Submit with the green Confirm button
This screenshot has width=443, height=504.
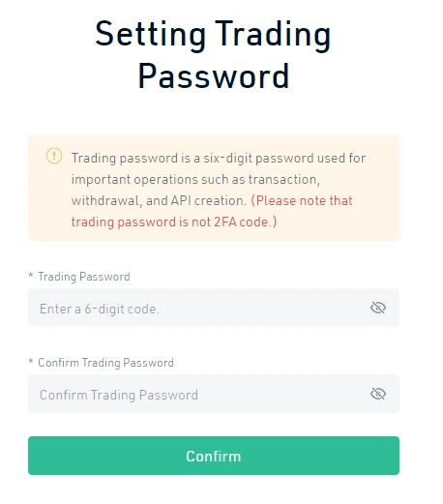[214, 456]
